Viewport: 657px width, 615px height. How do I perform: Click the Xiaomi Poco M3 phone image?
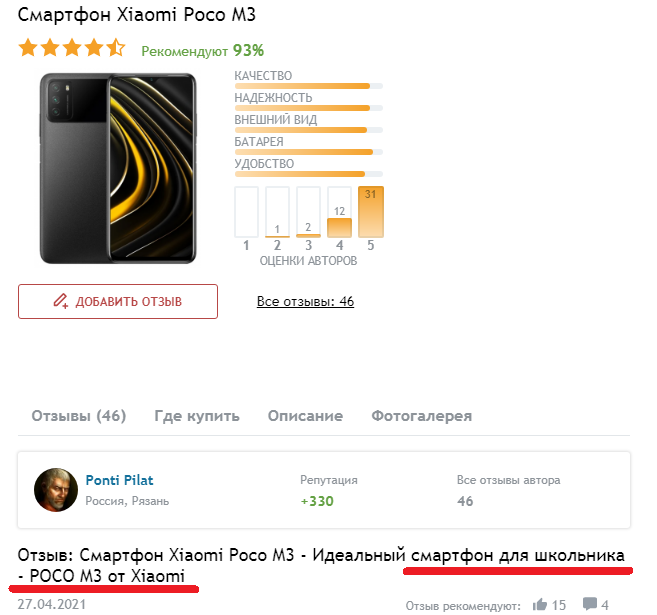point(118,168)
